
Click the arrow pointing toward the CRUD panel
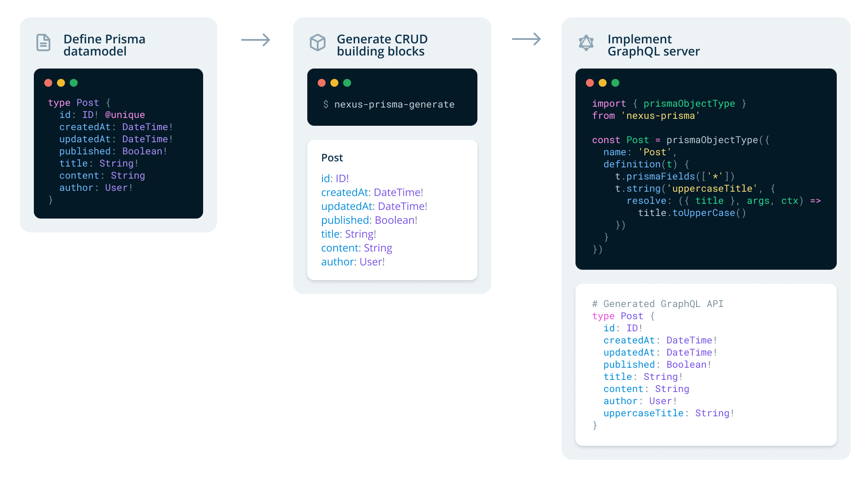[256, 40]
